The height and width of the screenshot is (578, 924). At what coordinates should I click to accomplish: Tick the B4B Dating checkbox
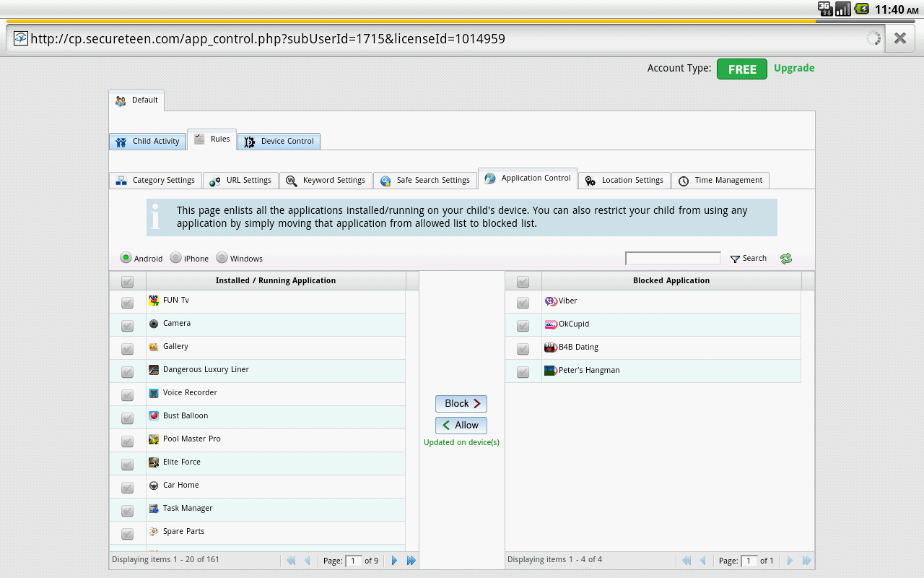[x=523, y=349]
